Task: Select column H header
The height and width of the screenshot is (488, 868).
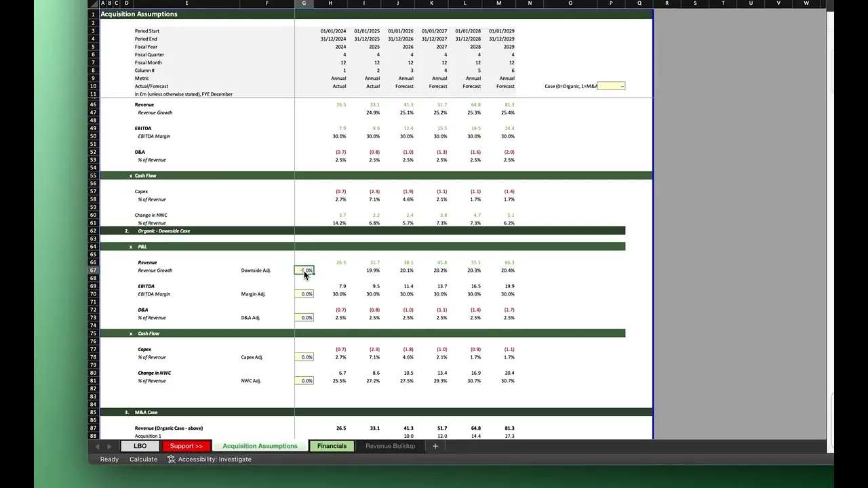Action: click(x=330, y=3)
